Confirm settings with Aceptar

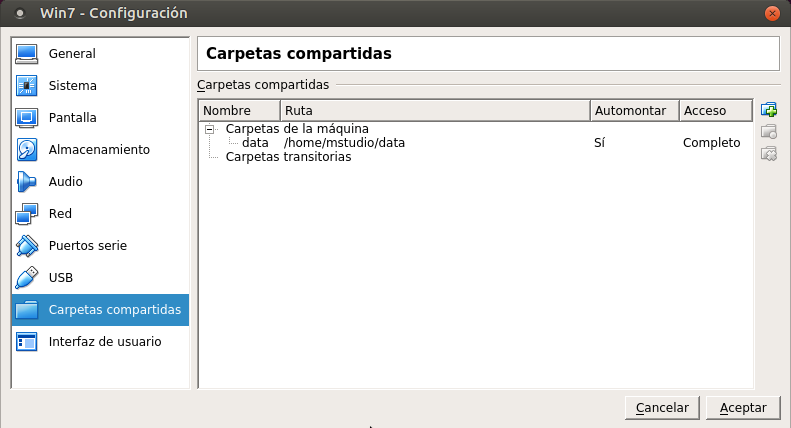(x=743, y=408)
